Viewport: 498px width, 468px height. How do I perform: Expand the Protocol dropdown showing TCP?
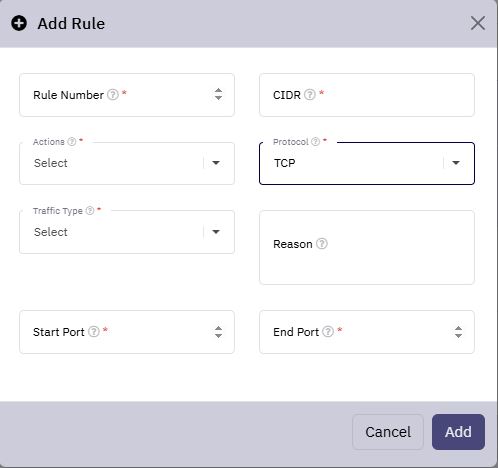(367, 163)
